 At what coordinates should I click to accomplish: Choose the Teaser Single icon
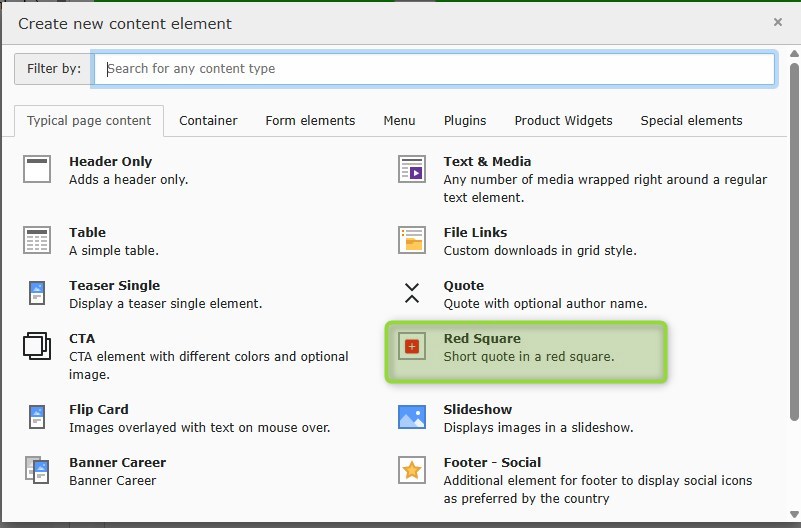coord(37,293)
